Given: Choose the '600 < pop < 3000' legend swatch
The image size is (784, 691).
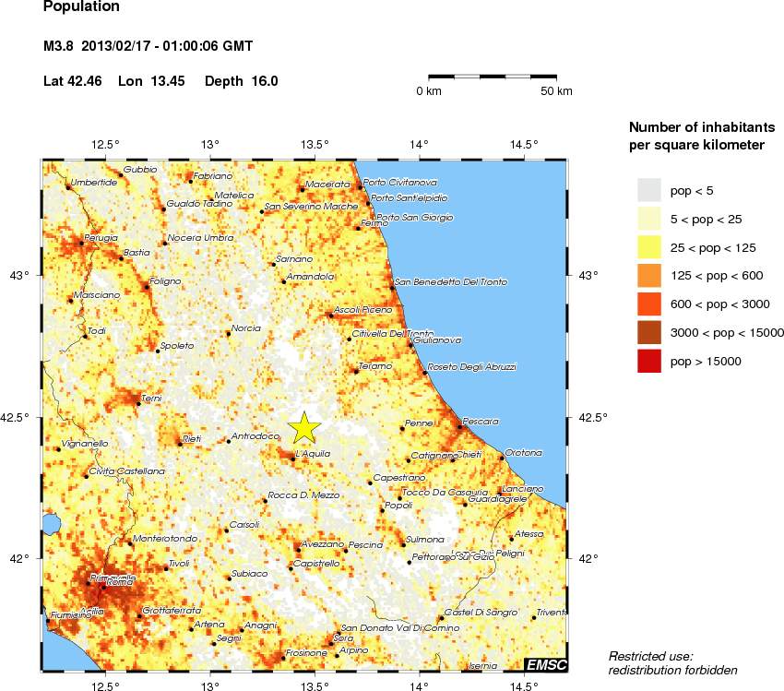Looking at the screenshot, I should tap(649, 304).
